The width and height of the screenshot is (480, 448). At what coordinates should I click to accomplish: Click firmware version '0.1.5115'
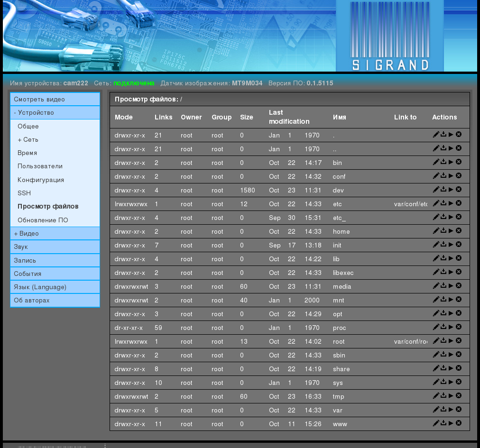tap(320, 83)
